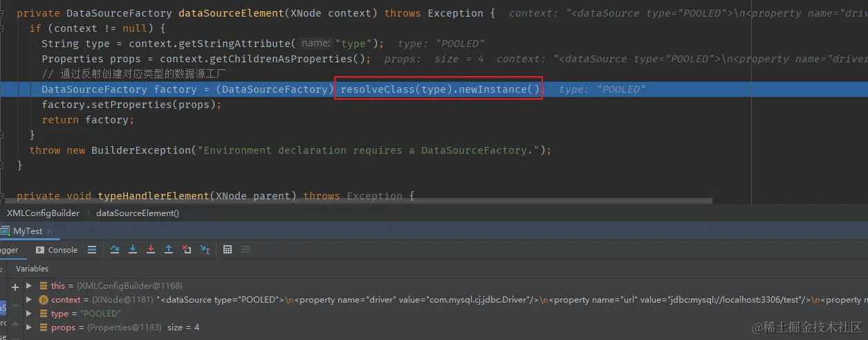The width and height of the screenshot is (868, 340).
Task: Click the throw new BuilderException line
Action: (x=290, y=150)
